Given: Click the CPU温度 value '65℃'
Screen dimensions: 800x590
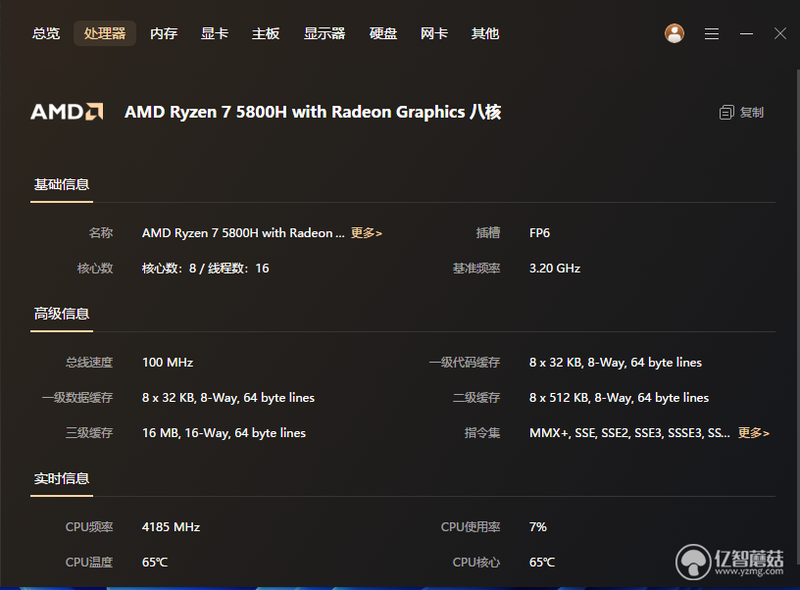Looking at the screenshot, I should 155,562.
